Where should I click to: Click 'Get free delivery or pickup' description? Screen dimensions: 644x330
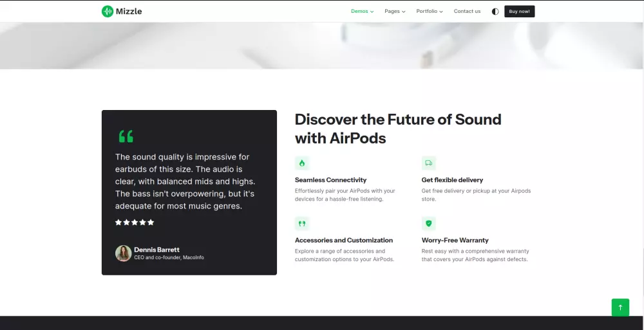[476, 195]
